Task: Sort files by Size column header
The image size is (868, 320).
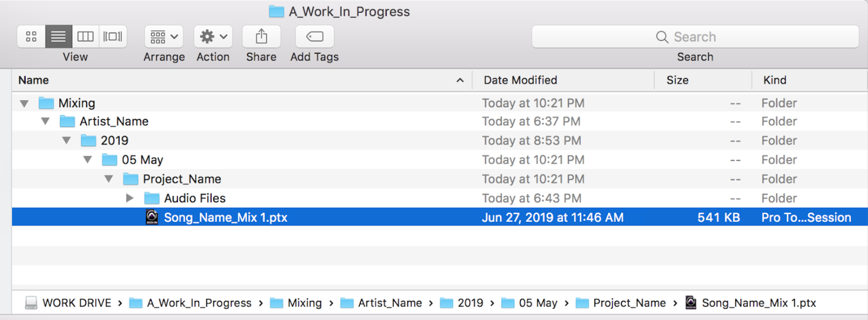Action: pyautogui.click(x=677, y=80)
